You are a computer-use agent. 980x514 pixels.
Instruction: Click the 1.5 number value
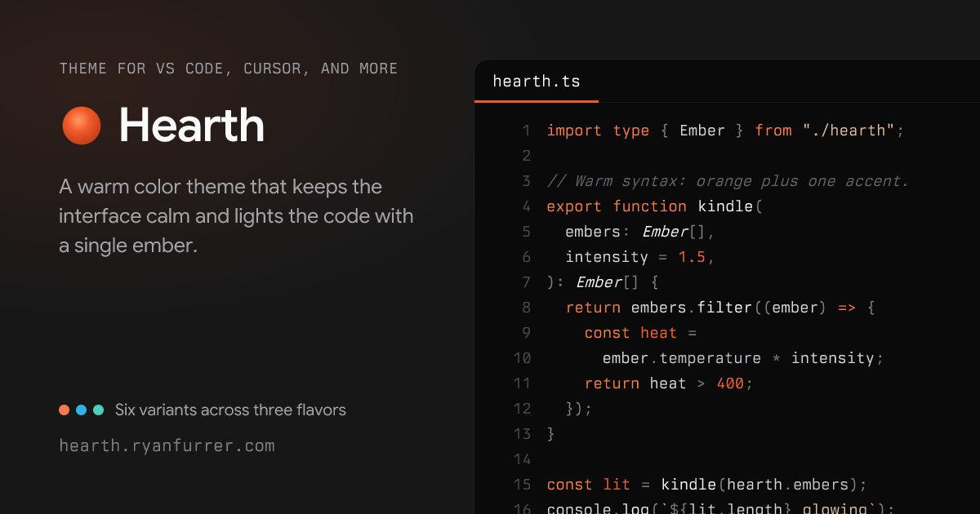(692, 257)
